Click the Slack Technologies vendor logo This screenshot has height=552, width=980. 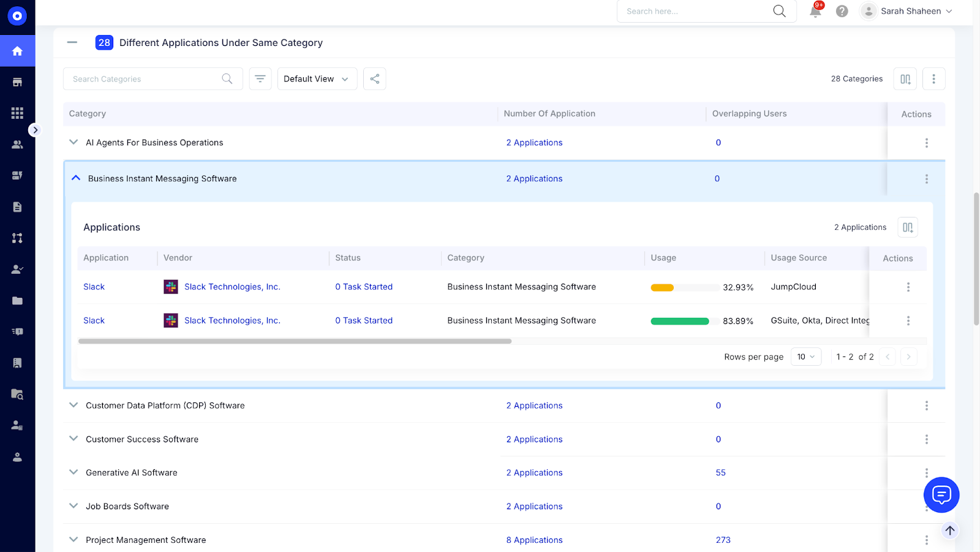(170, 286)
